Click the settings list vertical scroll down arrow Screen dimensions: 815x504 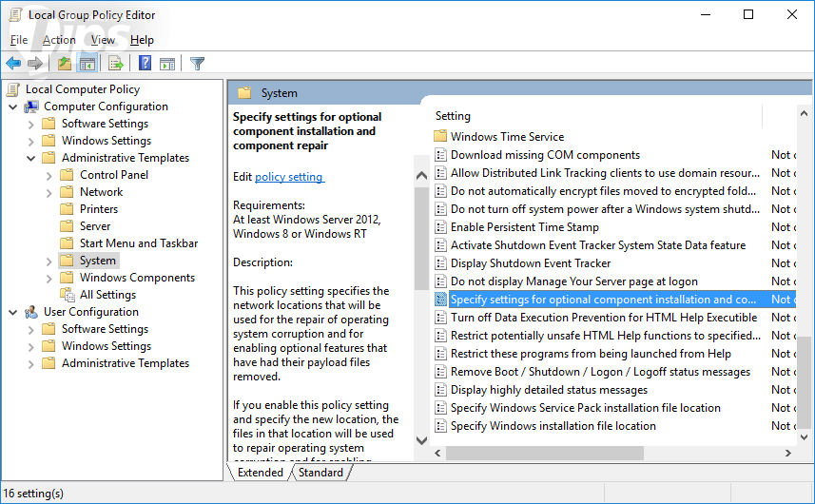coord(805,437)
